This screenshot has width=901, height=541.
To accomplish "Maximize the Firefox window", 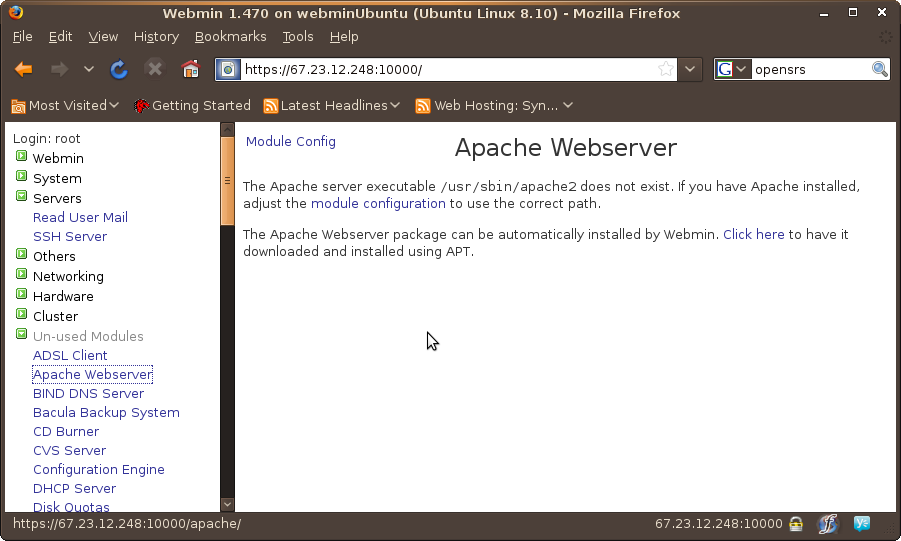I will pyautogui.click(x=853, y=13).
